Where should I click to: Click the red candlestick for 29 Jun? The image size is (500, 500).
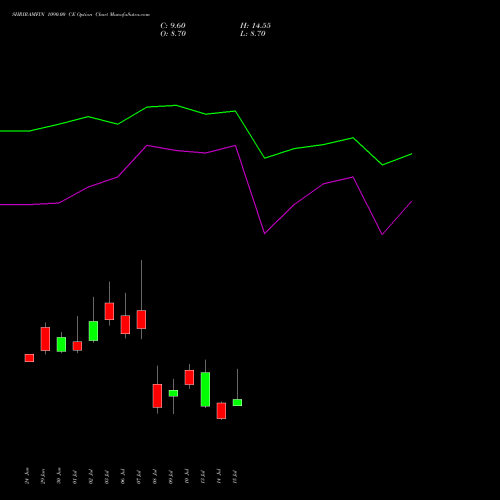click(x=45, y=339)
